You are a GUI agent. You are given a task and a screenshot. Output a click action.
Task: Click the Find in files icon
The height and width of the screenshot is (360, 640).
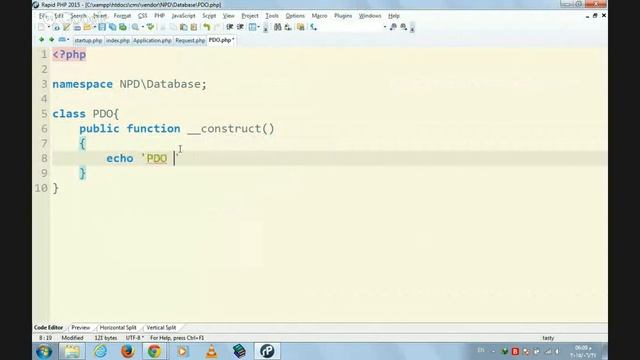point(301,27)
